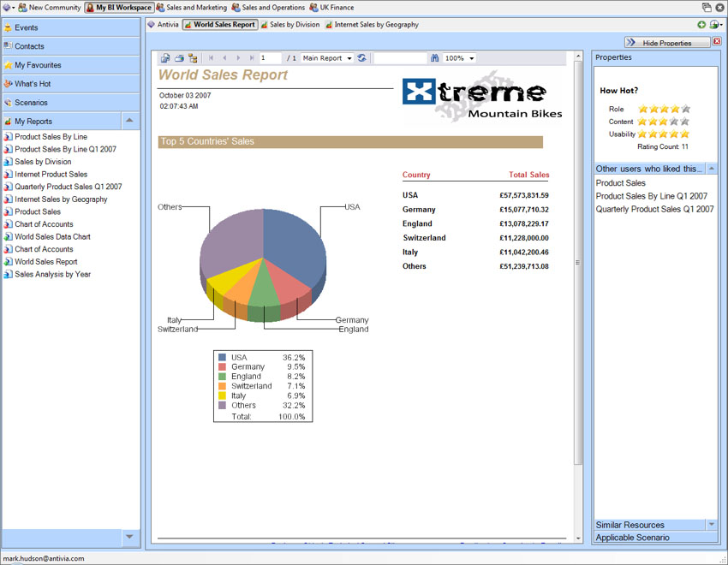728x565 pixels.
Task: Rate Role with the fifth star
Action: (x=685, y=110)
